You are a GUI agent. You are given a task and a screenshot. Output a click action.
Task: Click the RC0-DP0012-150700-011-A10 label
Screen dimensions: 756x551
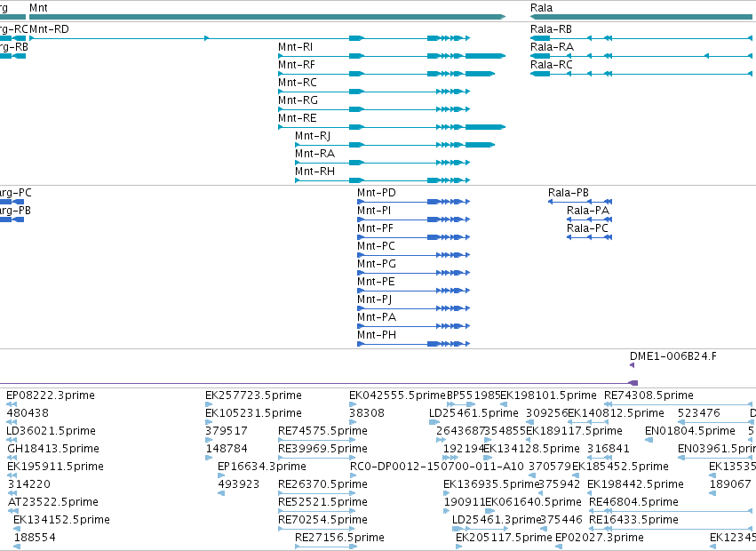tap(437, 467)
